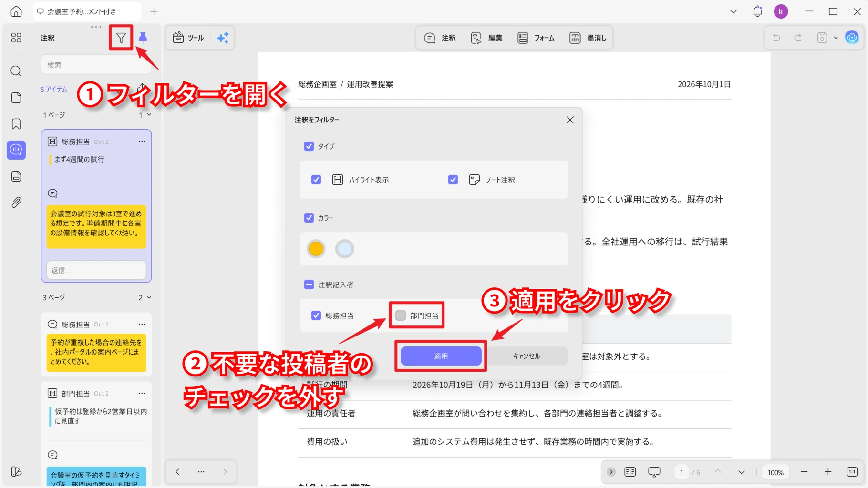Image resolution: width=868 pixels, height=488 pixels.
Task: Toggle the 注釈記入者 checkbox
Action: tap(309, 285)
